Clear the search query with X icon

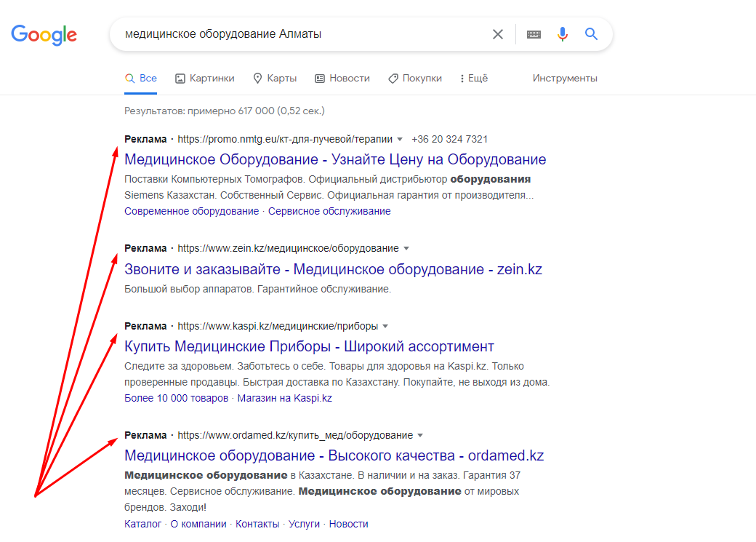[x=497, y=34]
